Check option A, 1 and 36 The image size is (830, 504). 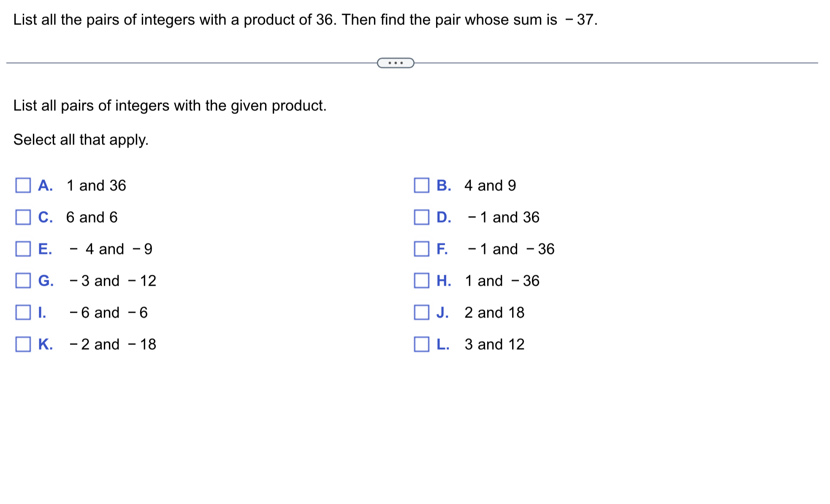[24, 185]
